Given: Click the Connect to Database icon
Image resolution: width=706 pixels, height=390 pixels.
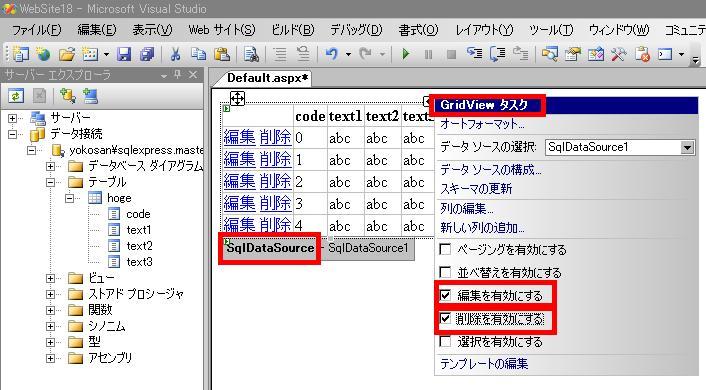Looking at the screenshot, I should click(68, 96).
